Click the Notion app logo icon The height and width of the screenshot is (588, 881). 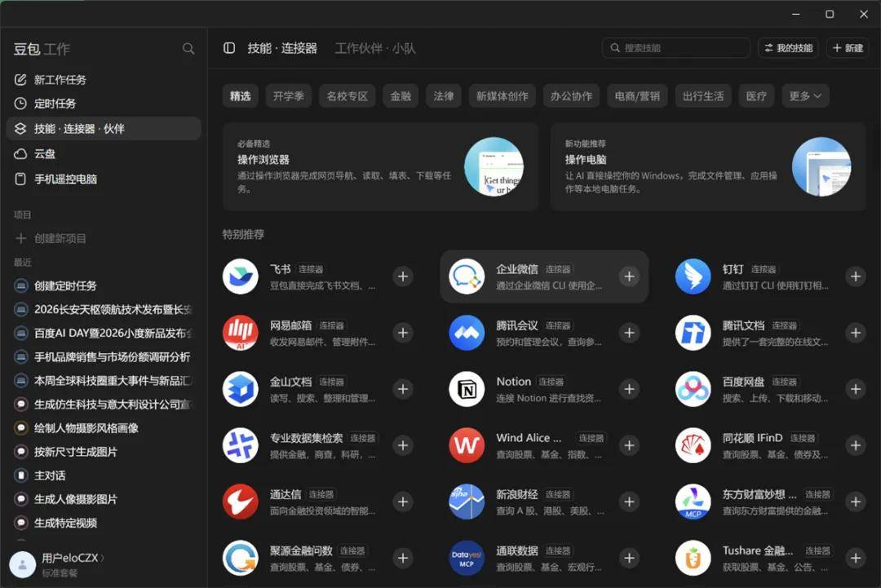pyautogui.click(x=467, y=389)
